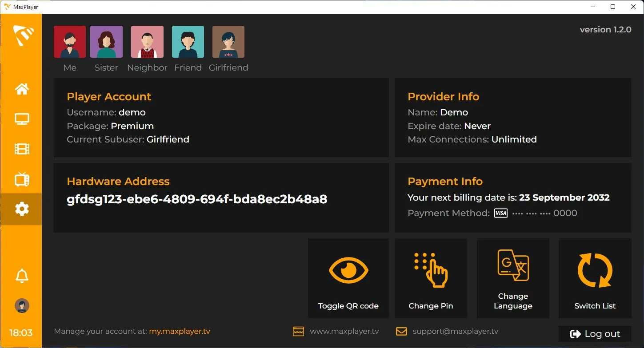Open notifications bell icon

22,276
